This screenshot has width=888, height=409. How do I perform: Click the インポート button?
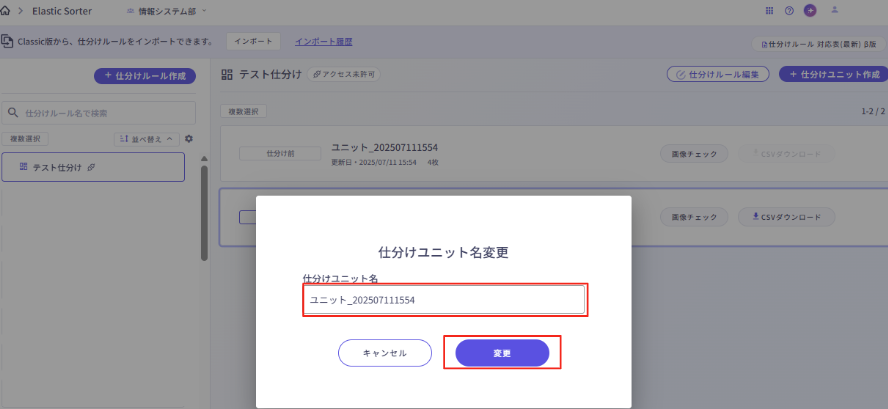tap(254, 42)
